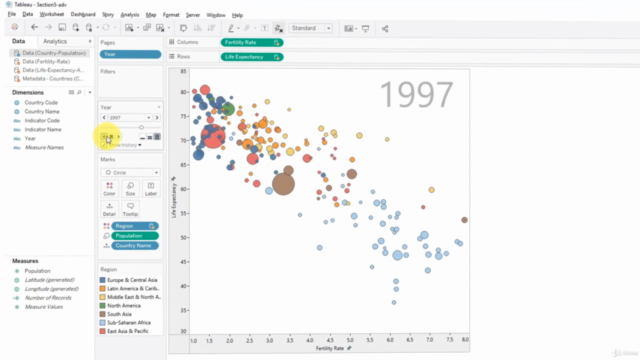The image size is (640, 360).
Task: Click the Dimensions search magnifier icon
Action: click(x=80, y=92)
